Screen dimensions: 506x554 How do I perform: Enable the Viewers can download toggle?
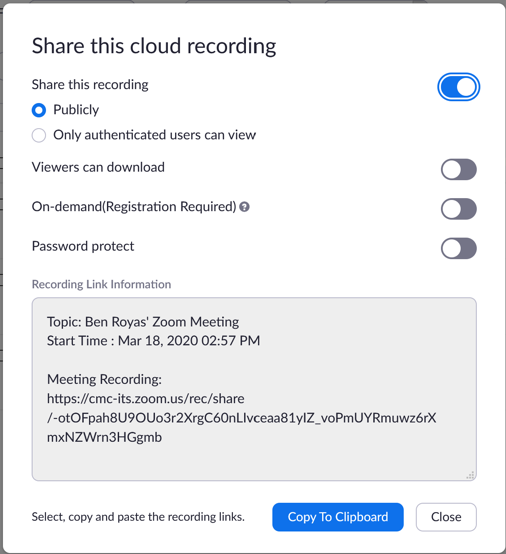coord(458,169)
